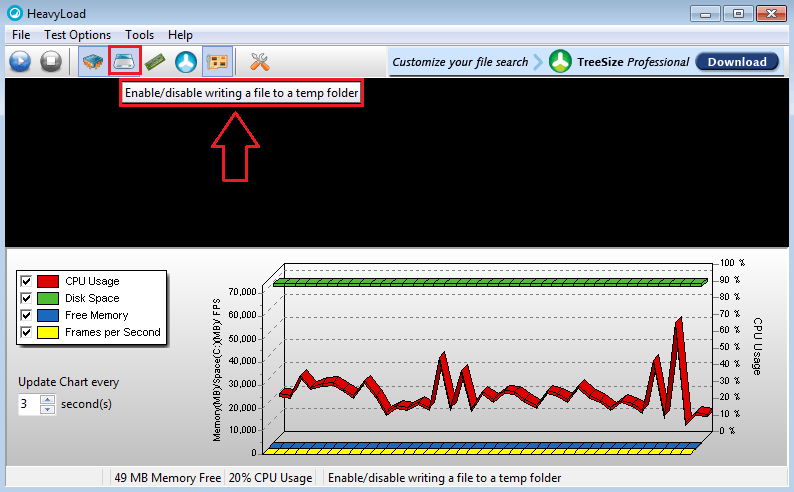Uncheck the CPU Usage checkbox
This screenshot has width=794, height=492.
click(x=26, y=281)
